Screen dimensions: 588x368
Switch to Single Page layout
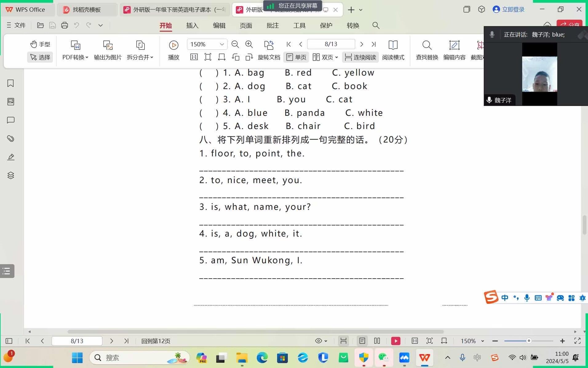pyautogui.click(x=296, y=57)
